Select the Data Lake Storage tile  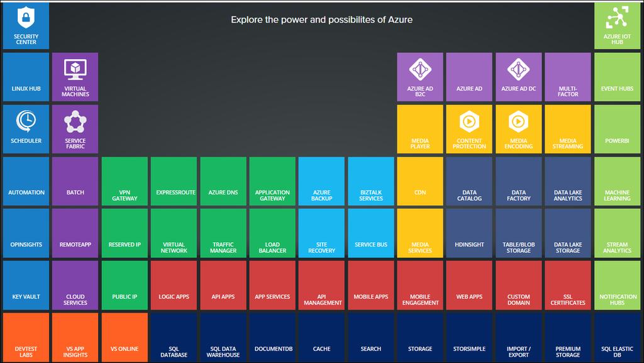(568, 233)
